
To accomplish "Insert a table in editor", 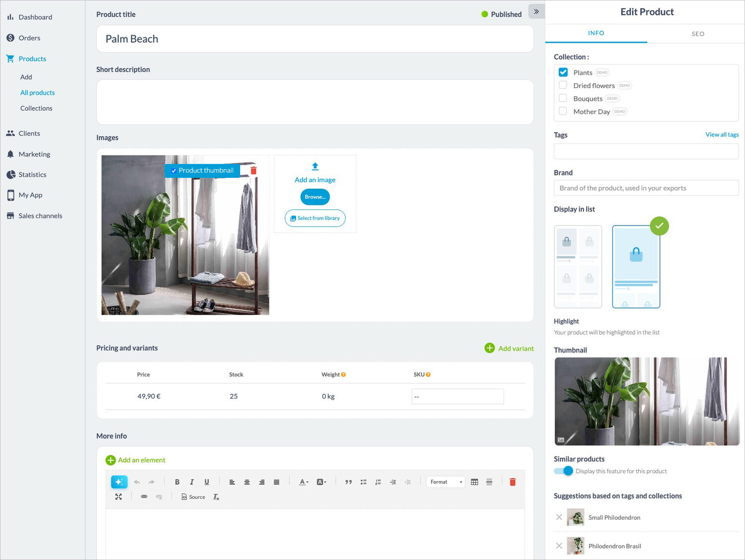I will (x=474, y=482).
